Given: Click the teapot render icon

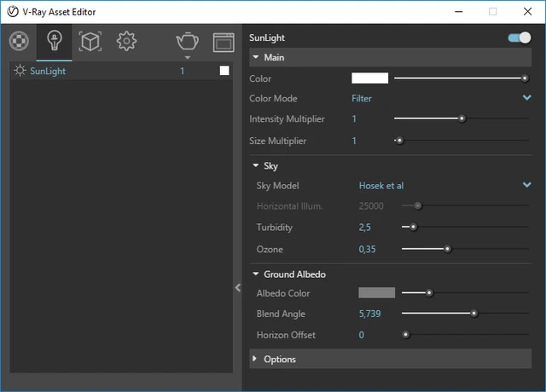Looking at the screenshot, I should tap(187, 42).
